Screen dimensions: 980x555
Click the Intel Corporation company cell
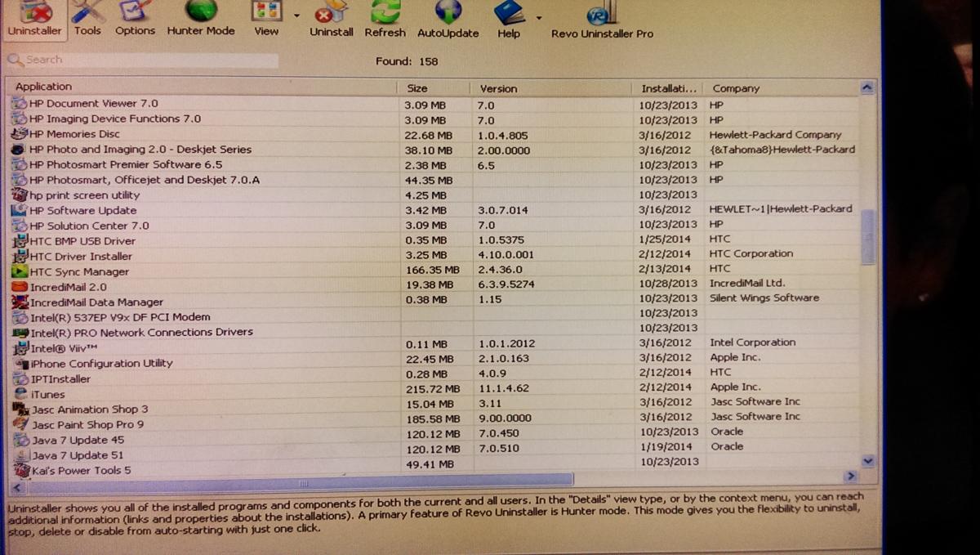753,342
